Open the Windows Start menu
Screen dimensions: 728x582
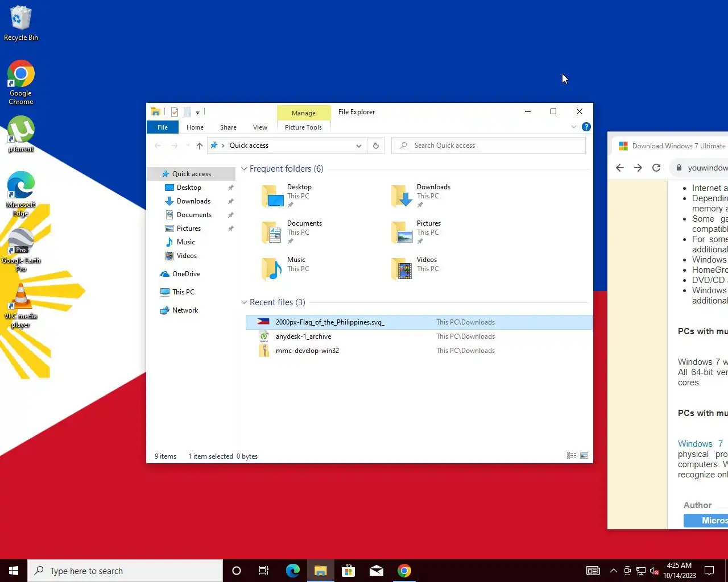(14, 571)
